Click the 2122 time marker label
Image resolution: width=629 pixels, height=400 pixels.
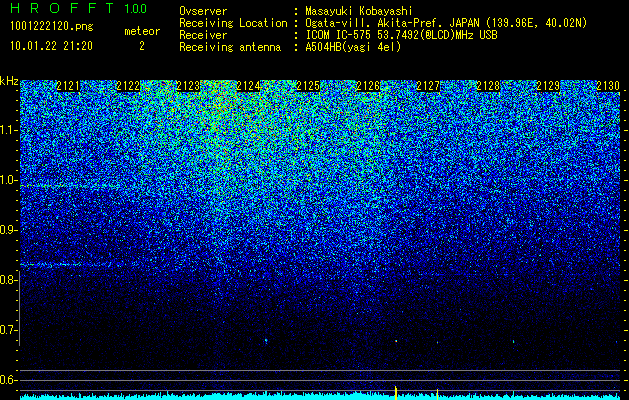[x=128, y=86]
